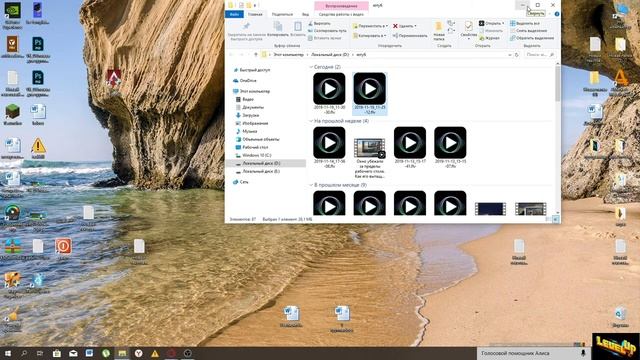Switch to Поделиться ribbon tab

(282, 14)
